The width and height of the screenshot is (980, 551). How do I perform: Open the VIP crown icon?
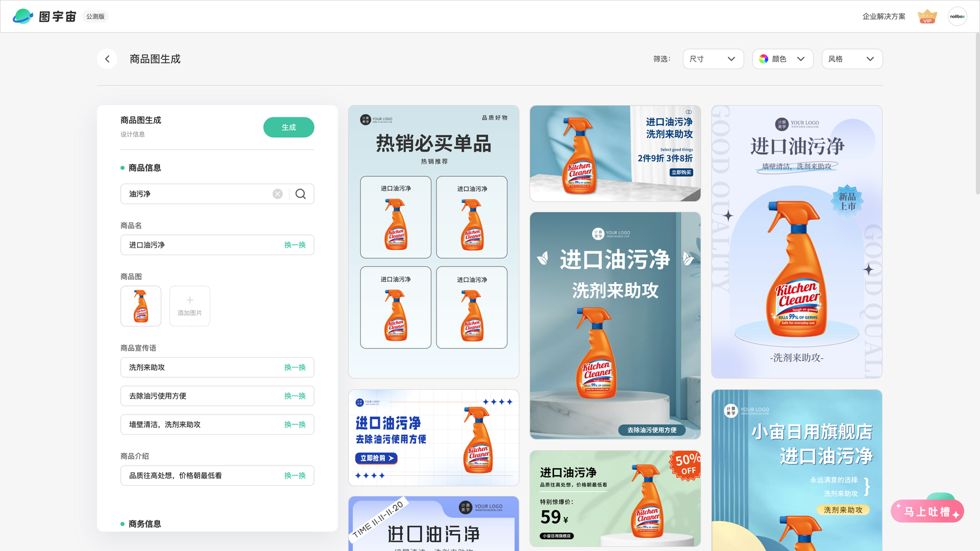[x=927, y=16]
